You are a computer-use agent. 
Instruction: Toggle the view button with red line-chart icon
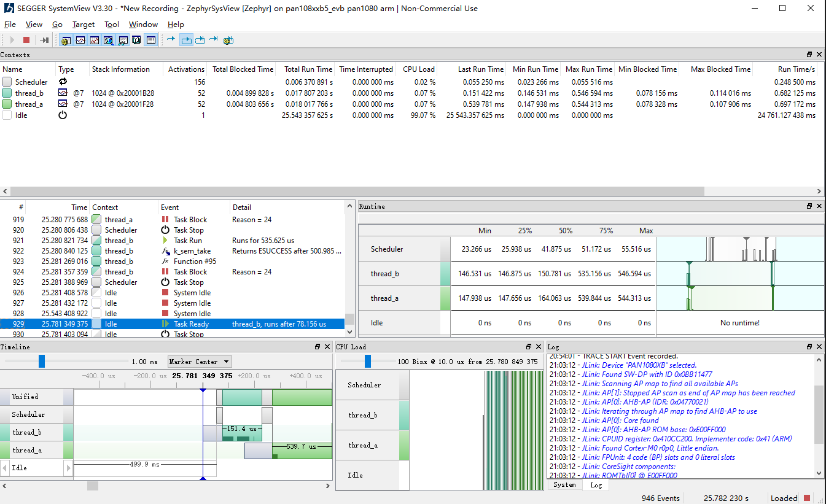[x=95, y=40]
